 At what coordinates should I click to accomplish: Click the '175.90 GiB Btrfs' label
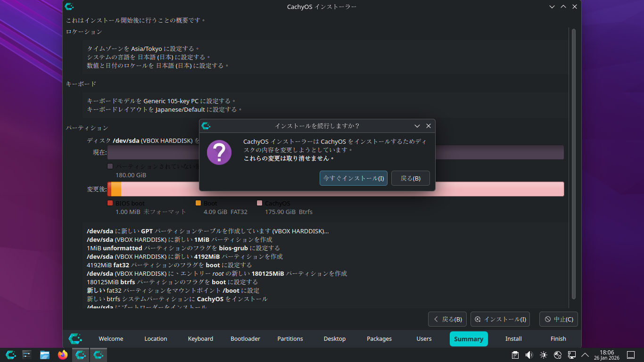click(289, 212)
